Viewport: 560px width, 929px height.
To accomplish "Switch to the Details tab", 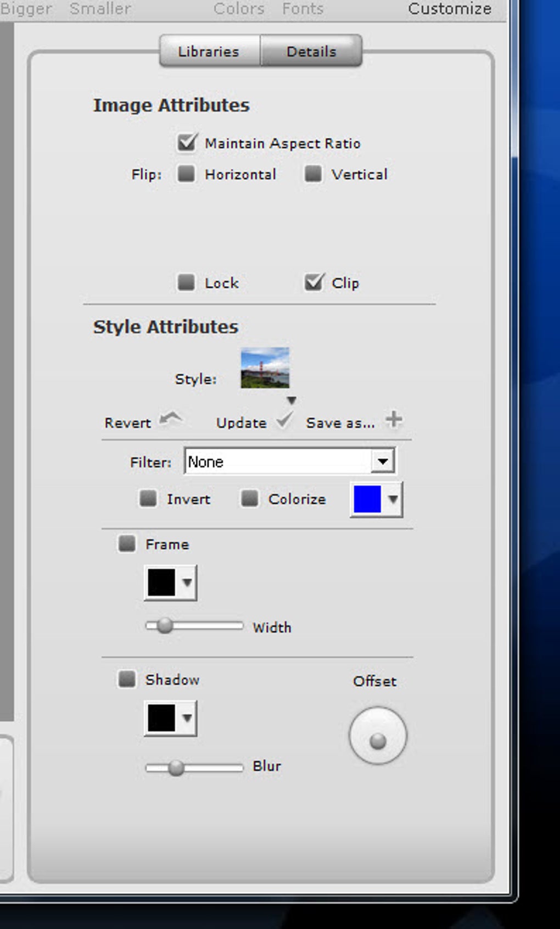I will (x=311, y=52).
